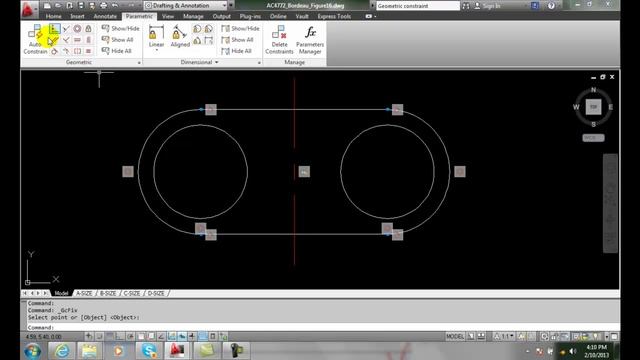Click the Autodesk Exchange icon in title bar
The width and height of the screenshot is (640, 360).
click(535, 6)
